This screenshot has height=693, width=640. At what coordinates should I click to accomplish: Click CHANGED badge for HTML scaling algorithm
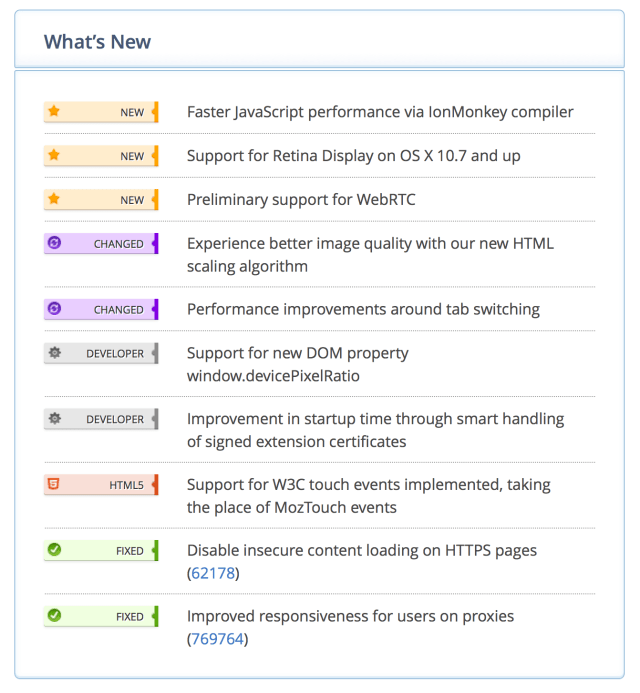coord(118,244)
